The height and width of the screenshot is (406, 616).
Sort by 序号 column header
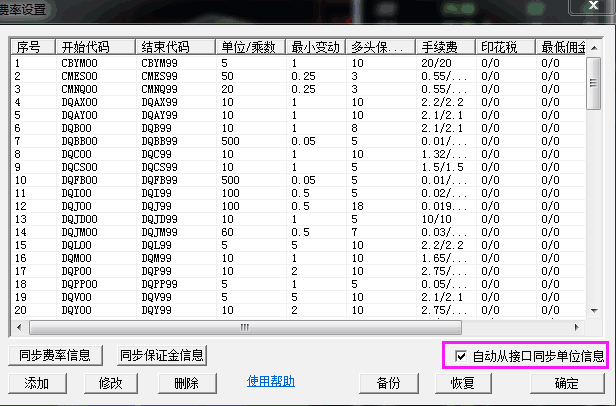[x=33, y=47]
